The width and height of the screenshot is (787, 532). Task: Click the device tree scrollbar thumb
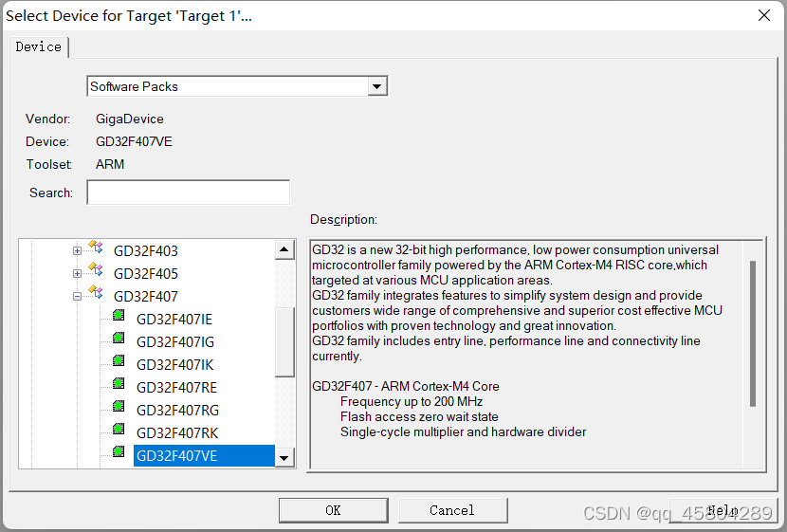pyautogui.click(x=284, y=342)
